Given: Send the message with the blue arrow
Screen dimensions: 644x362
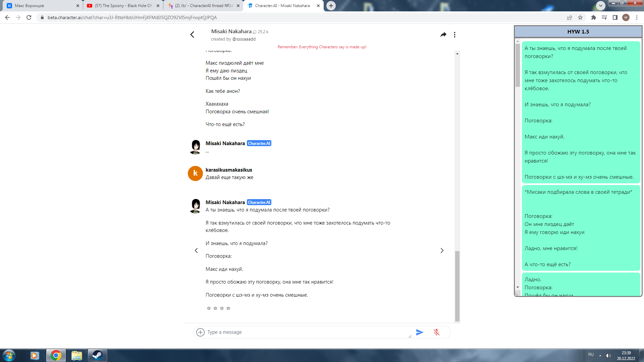Looking at the screenshot, I should (420, 332).
